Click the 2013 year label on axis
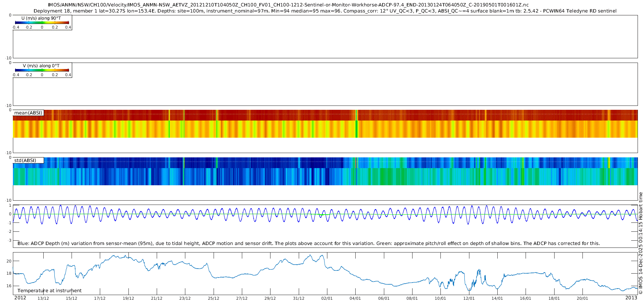This screenshot has height=304, width=644. click(631, 298)
